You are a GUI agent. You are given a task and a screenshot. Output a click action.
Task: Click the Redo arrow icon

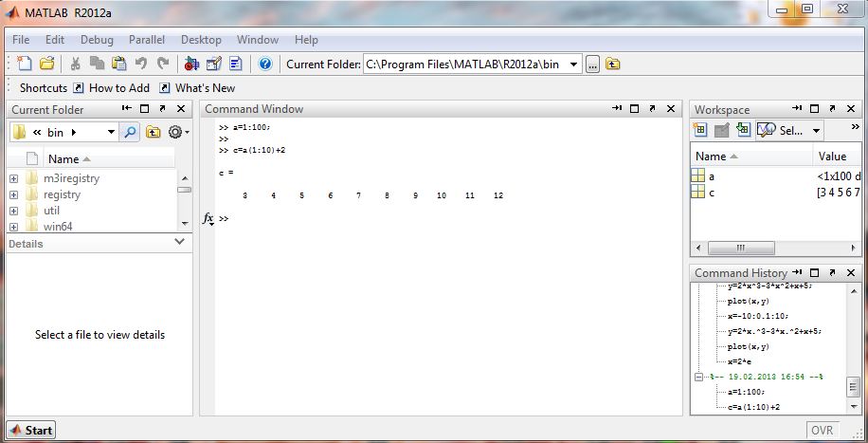point(163,64)
